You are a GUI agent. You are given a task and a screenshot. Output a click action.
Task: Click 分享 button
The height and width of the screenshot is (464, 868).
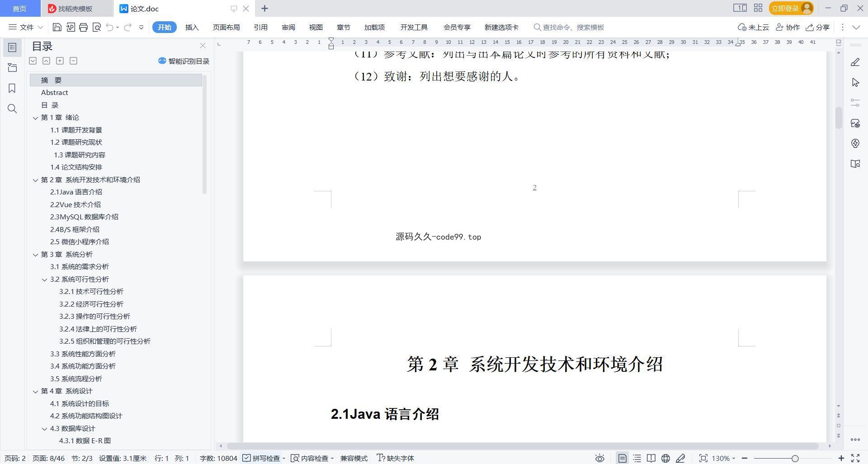(818, 27)
